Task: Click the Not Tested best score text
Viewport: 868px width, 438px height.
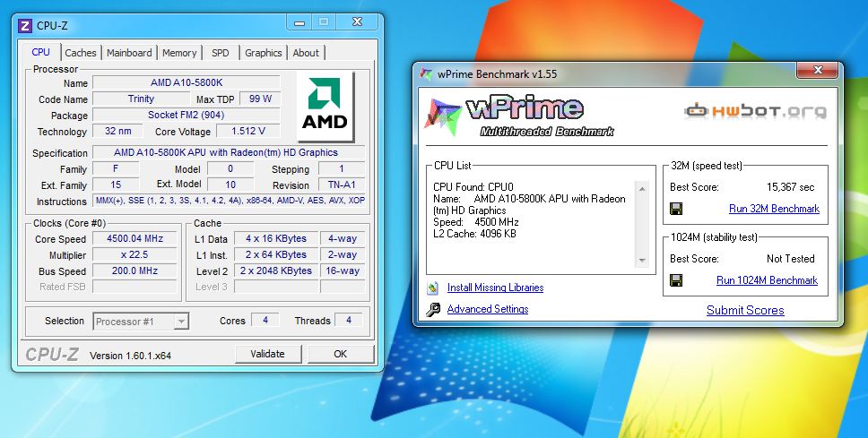Action: [x=791, y=258]
